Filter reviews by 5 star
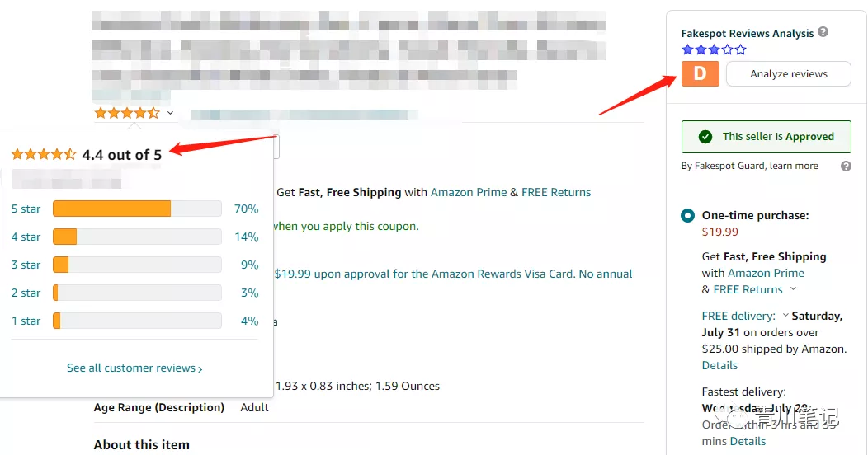 tap(26, 209)
